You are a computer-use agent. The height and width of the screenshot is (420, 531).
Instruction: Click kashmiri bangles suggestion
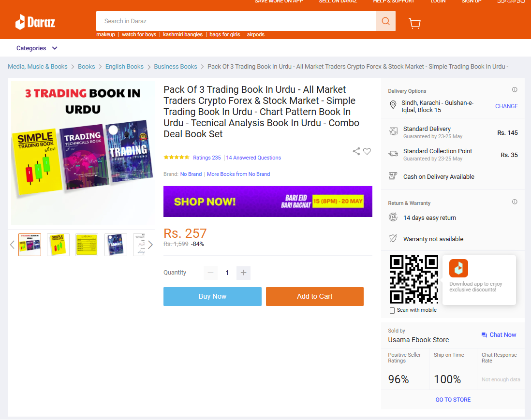(183, 34)
